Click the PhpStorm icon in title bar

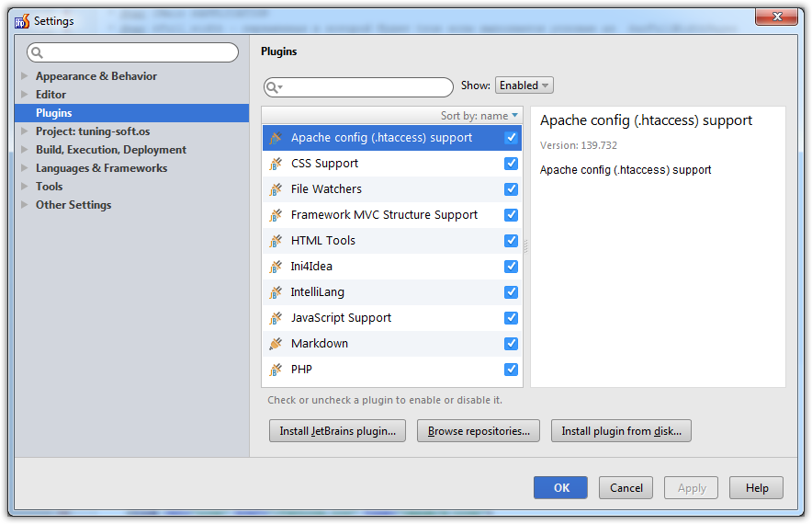pyautogui.click(x=22, y=21)
